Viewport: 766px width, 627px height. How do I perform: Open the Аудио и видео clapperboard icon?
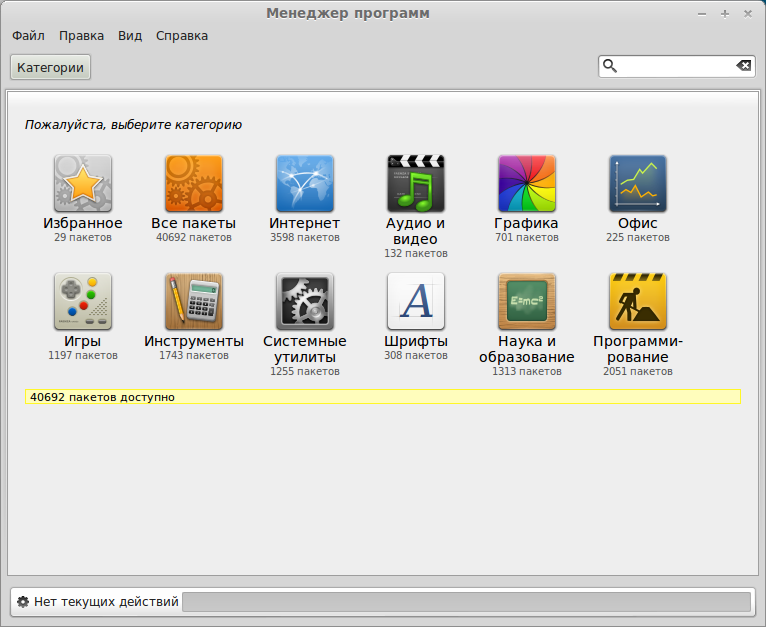click(x=416, y=184)
